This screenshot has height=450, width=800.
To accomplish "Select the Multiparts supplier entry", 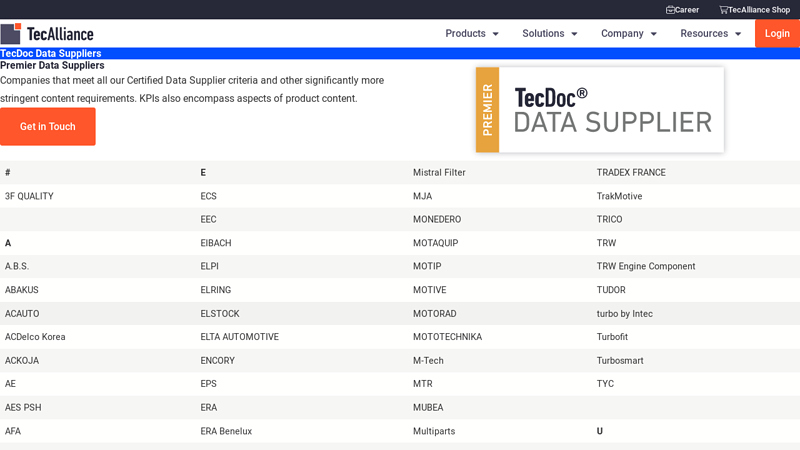I will pyautogui.click(x=434, y=431).
